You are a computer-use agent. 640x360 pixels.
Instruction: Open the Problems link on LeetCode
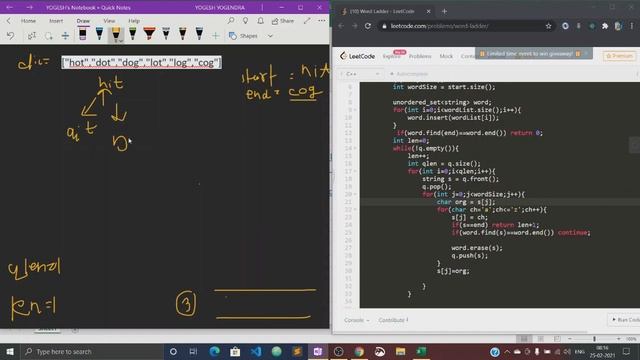click(x=420, y=56)
